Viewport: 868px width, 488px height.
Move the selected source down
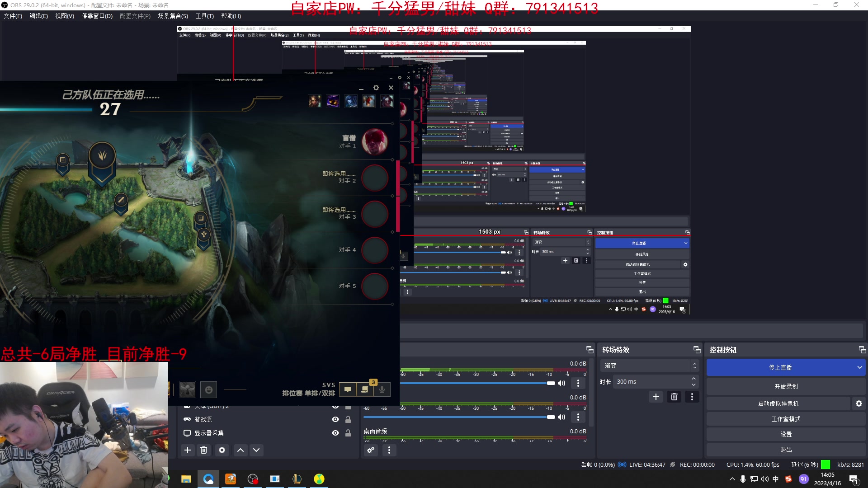[256, 450]
